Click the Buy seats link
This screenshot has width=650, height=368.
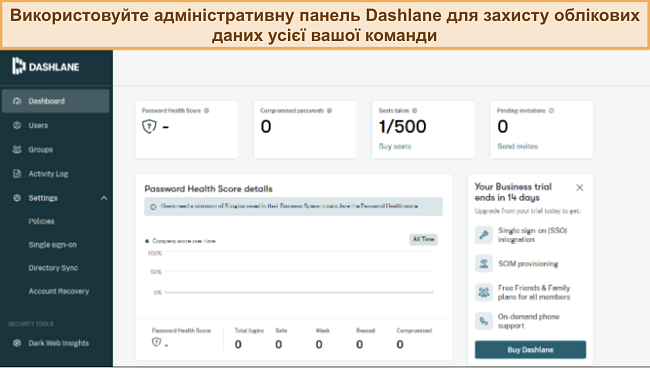tap(395, 146)
